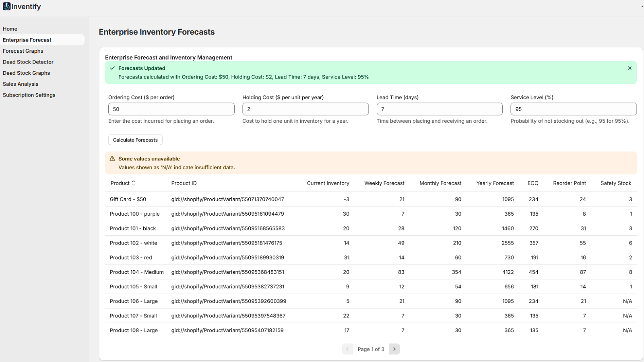This screenshot has width=644, height=362.
Task: Dismiss the Forecasts Updated notification
Action: 629,68
